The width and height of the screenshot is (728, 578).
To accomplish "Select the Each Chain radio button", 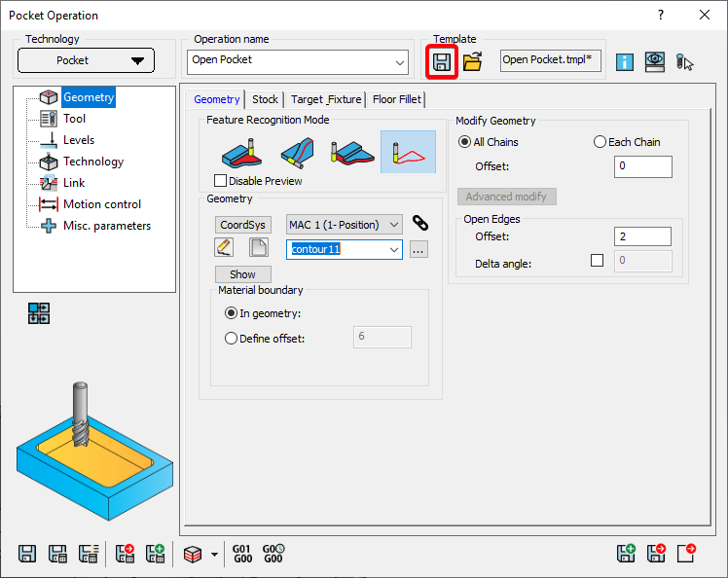I will pos(600,142).
